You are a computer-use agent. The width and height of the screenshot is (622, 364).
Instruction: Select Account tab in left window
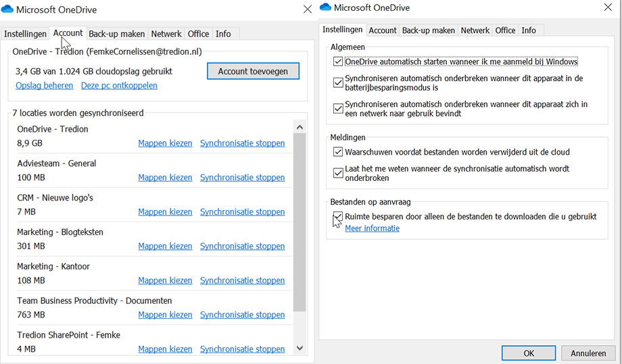coord(68,33)
